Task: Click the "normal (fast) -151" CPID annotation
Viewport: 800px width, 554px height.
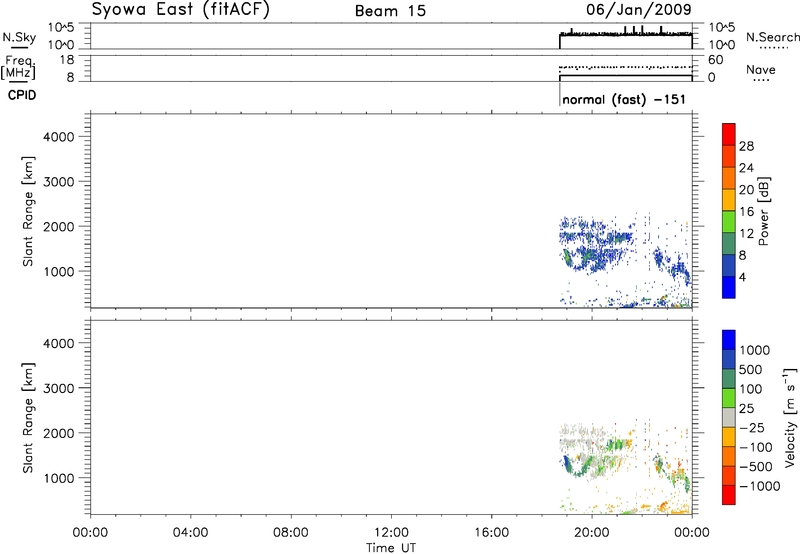Action: (624, 99)
